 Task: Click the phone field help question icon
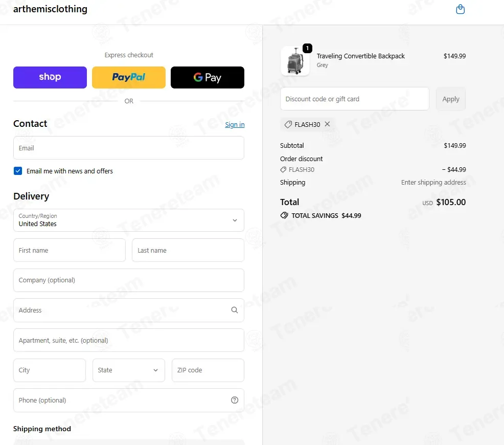click(x=235, y=400)
